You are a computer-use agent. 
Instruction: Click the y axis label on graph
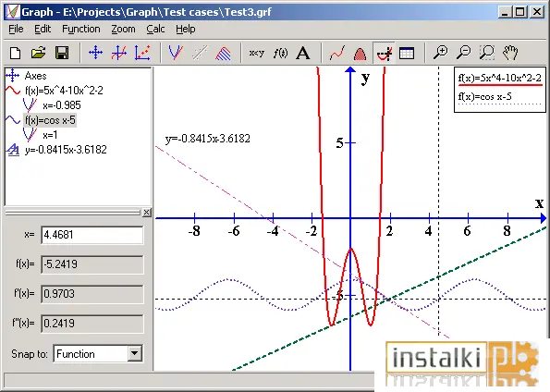(365, 78)
